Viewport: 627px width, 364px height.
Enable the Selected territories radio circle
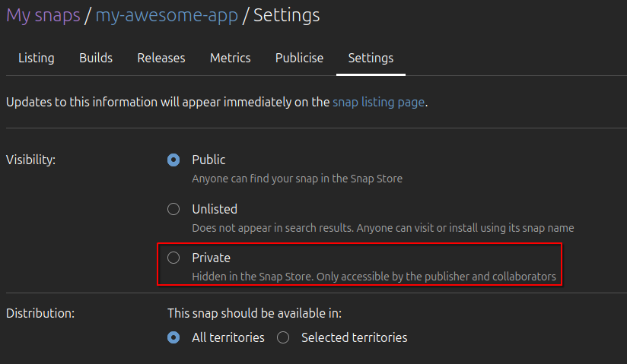283,337
